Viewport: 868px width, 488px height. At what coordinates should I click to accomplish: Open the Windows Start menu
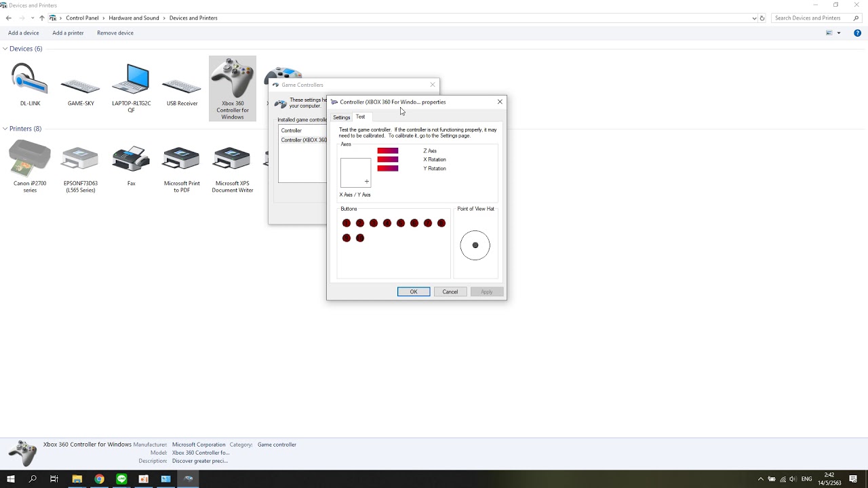click(11, 479)
